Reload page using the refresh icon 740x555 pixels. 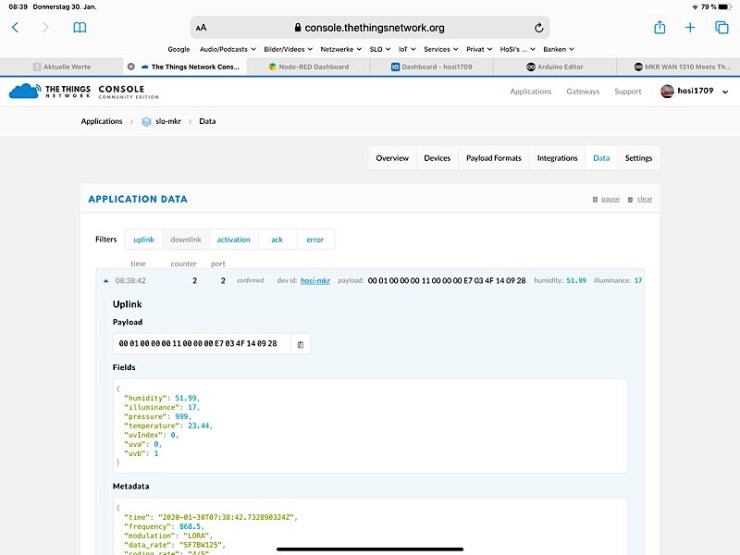539,28
